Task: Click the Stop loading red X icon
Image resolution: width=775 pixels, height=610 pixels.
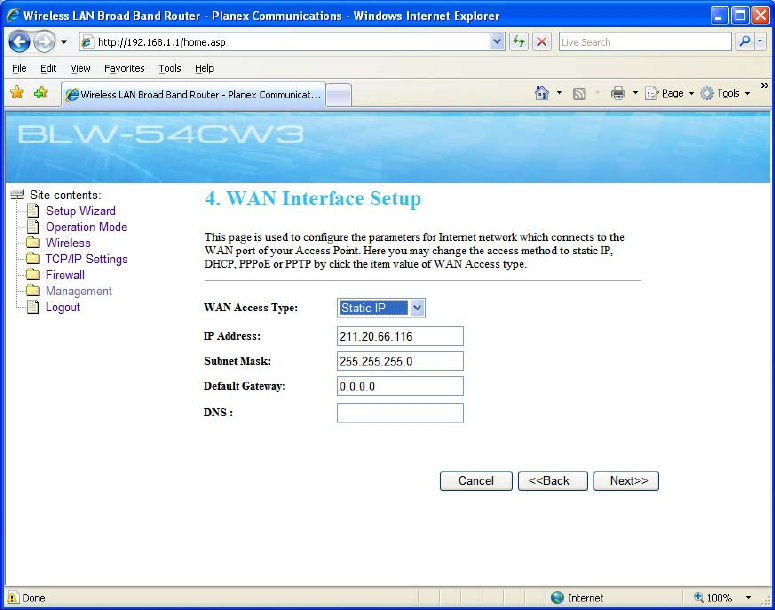Action: [x=542, y=42]
